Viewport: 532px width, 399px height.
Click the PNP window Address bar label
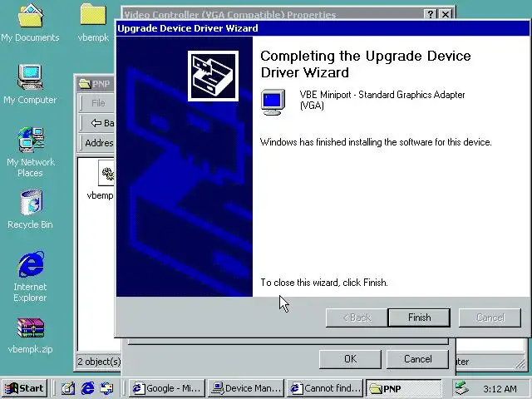pyautogui.click(x=99, y=143)
